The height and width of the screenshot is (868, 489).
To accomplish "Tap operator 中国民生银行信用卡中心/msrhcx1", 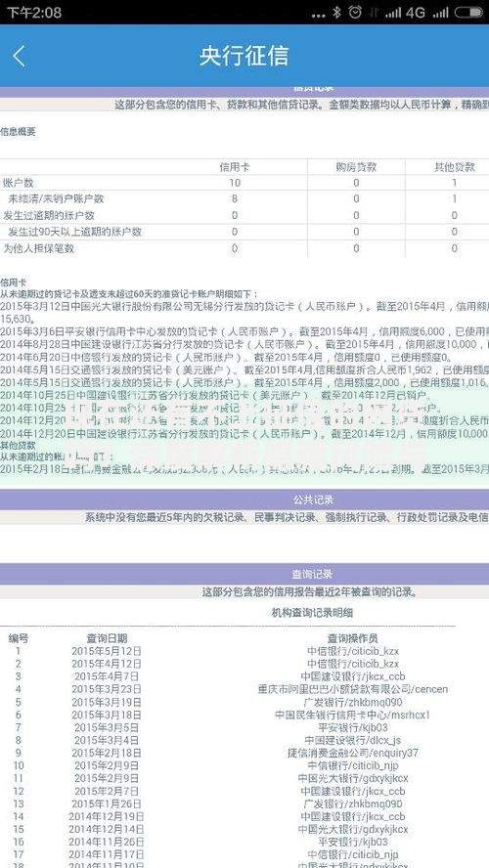I will [x=353, y=715].
